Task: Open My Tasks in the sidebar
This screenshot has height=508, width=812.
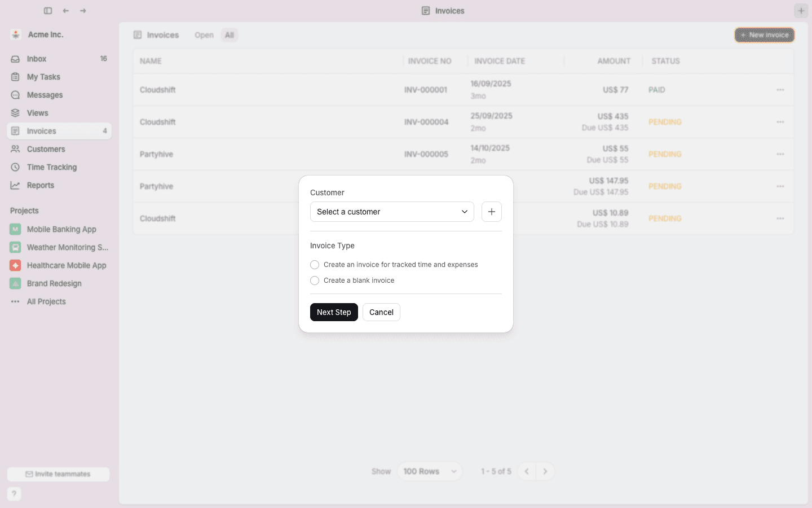Action: tap(59, 77)
